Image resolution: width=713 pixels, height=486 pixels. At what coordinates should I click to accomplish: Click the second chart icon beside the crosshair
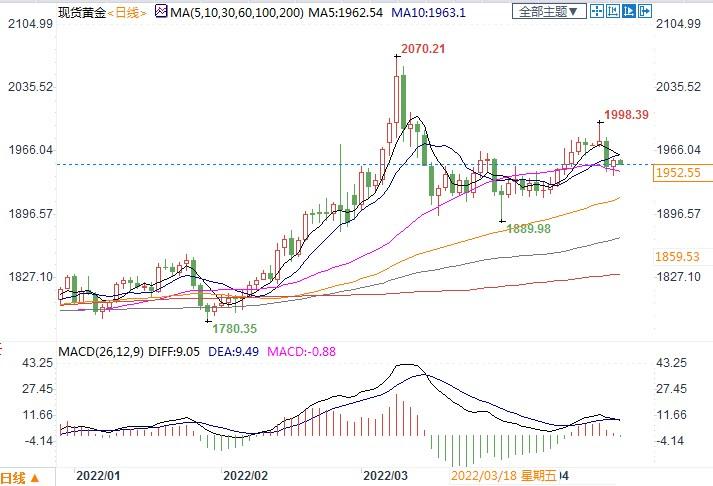click(x=613, y=12)
